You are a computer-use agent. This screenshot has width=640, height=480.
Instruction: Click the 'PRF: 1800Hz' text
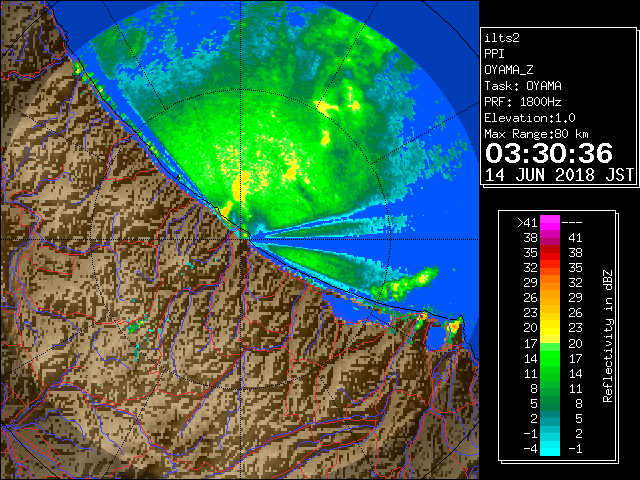523,102
